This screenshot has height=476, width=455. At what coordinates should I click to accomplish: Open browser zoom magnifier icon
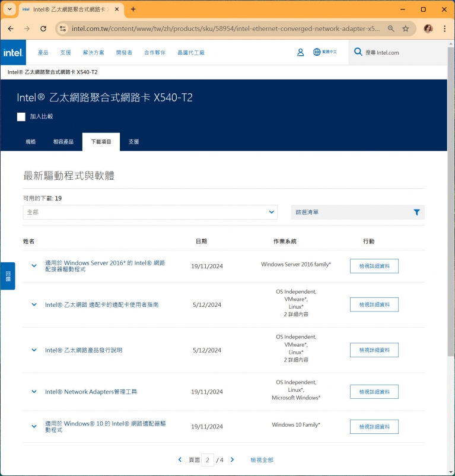tap(391, 28)
